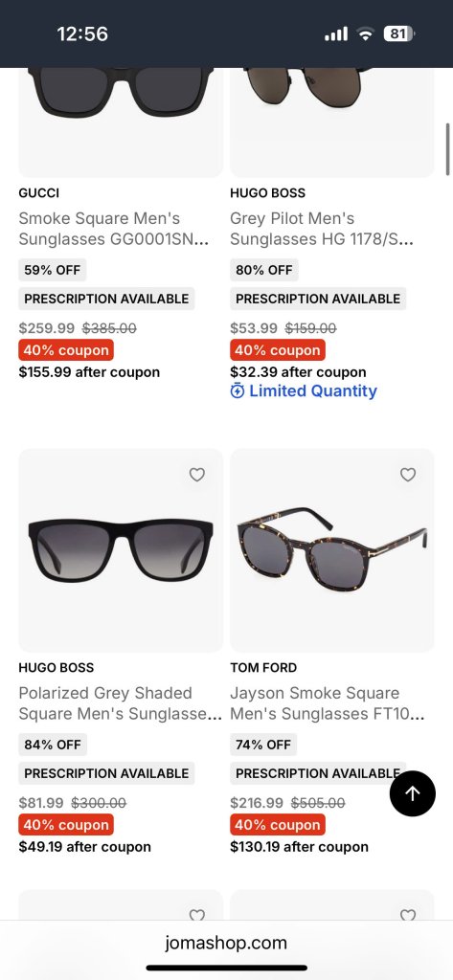Select Polarized Grey Shaded Square sunglasses title
The image size is (453, 980).
(x=120, y=703)
